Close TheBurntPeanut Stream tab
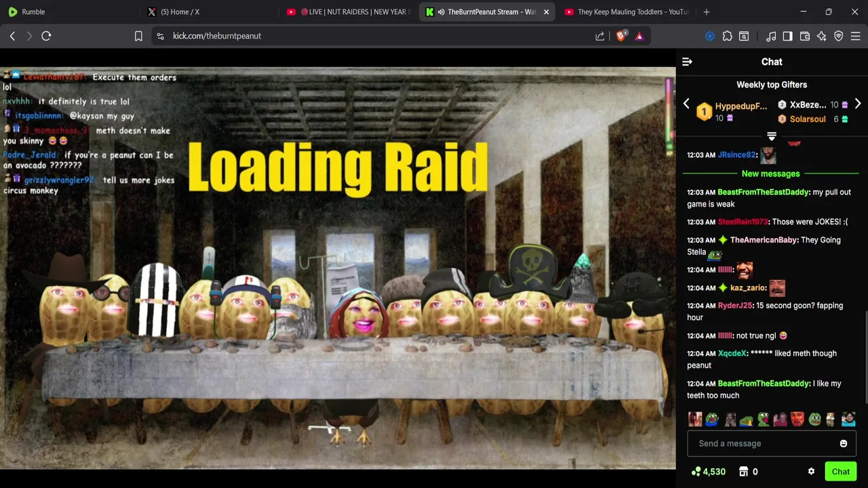868x488 pixels. tap(546, 12)
